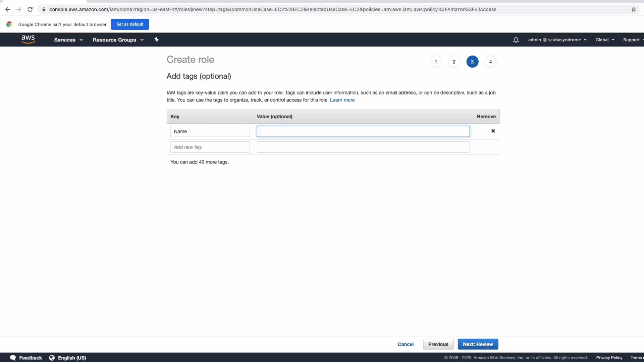Remove the Name tag with X icon
Screen dimensions: 644x362
[x=493, y=131]
